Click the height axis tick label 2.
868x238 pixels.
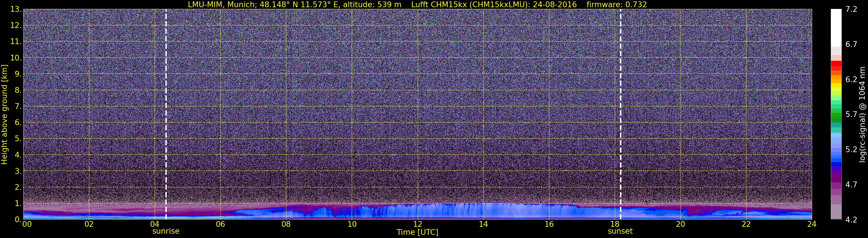[x=18, y=187]
